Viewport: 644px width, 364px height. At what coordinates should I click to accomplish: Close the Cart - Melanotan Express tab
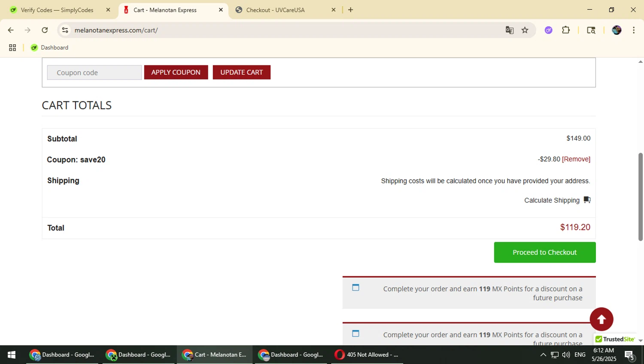[221, 10]
